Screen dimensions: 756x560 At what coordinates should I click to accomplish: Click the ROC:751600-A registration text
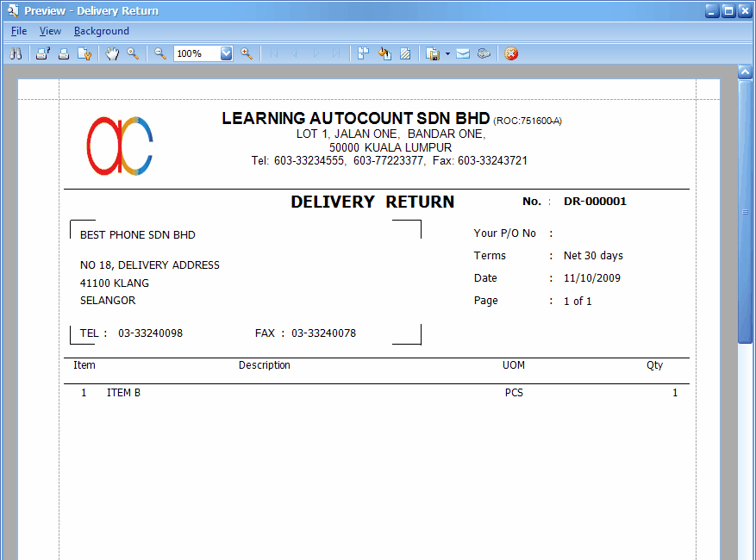click(528, 121)
